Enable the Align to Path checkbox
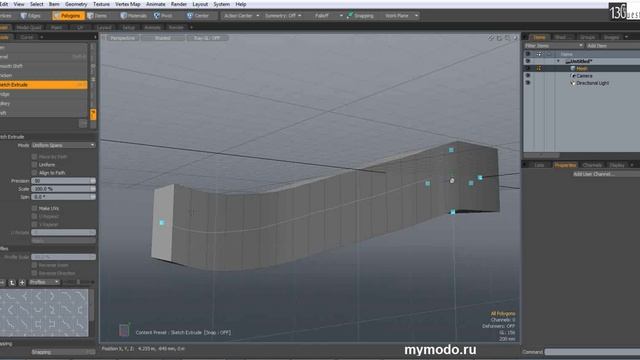The height and width of the screenshot is (360, 640). pos(34,173)
